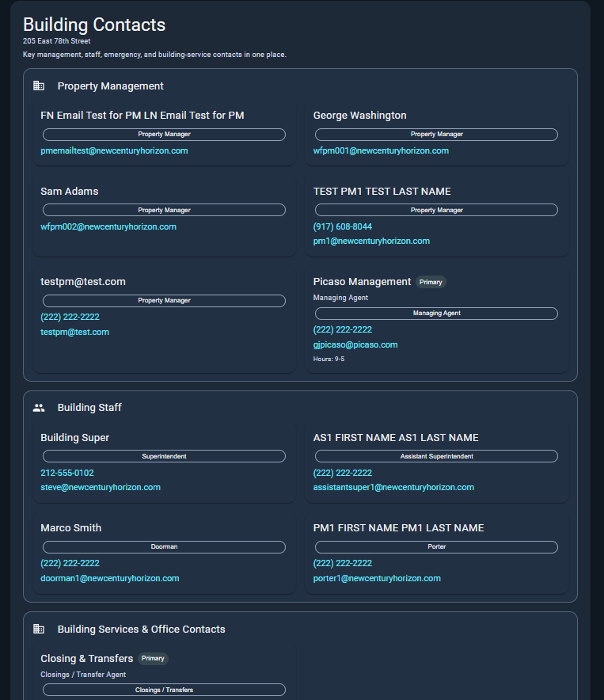
Task: Click the Property Management section heading
Action: pyautogui.click(x=110, y=86)
